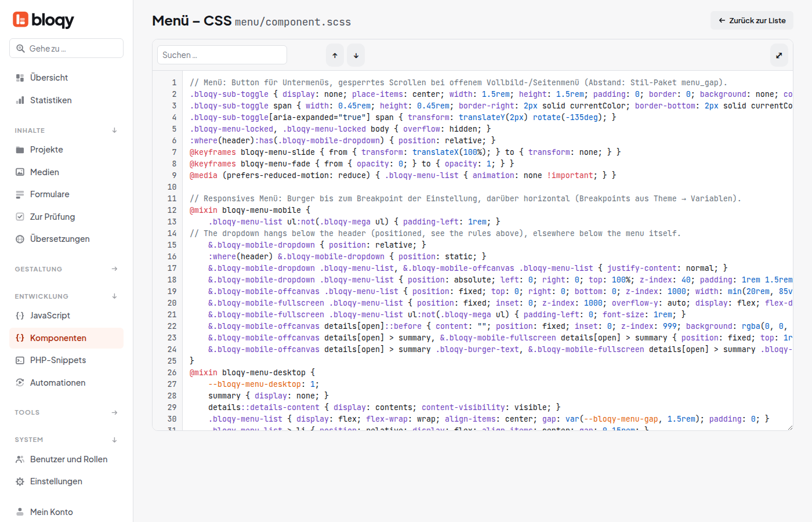Click the Projekte folder icon
Image resolution: width=812 pixels, height=522 pixels.
point(20,150)
